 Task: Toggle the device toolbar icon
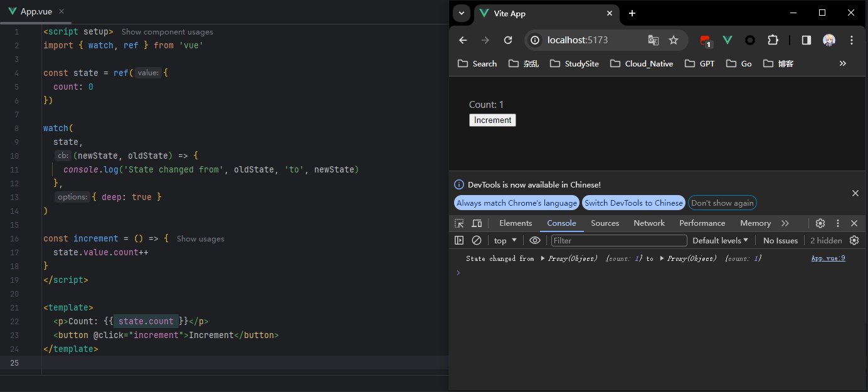point(477,223)
